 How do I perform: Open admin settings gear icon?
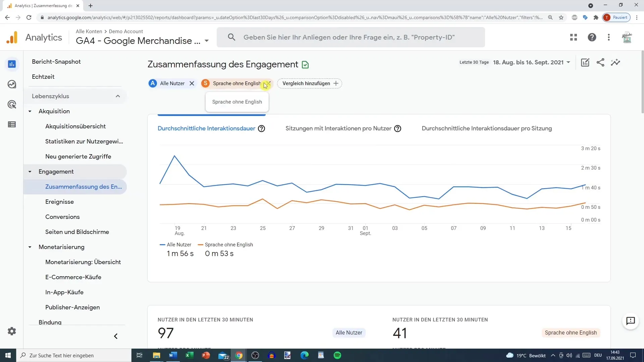pyautogui.click(x=12, y=331)
